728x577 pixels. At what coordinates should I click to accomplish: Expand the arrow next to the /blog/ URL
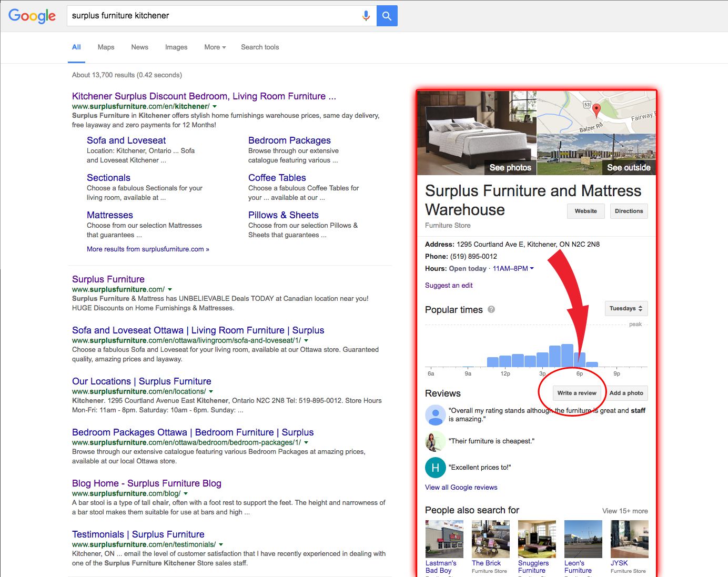point(186,493)
